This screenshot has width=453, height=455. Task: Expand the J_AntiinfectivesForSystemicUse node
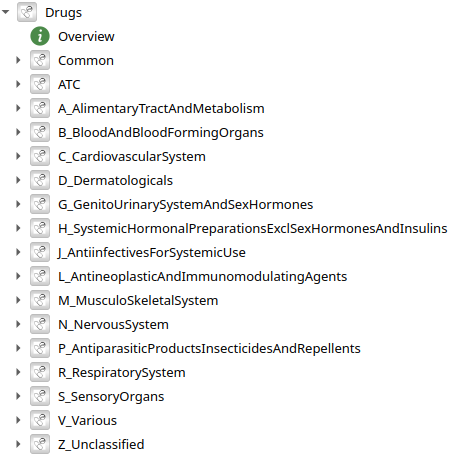(x=18, y=252)
